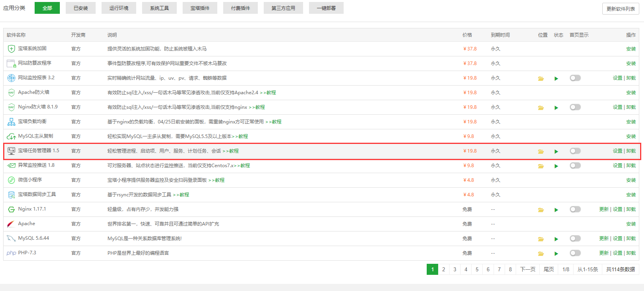644x291 pixels.
Task: Toggle homepage display for MySQL 5.6.44
Action: (575, 239)
